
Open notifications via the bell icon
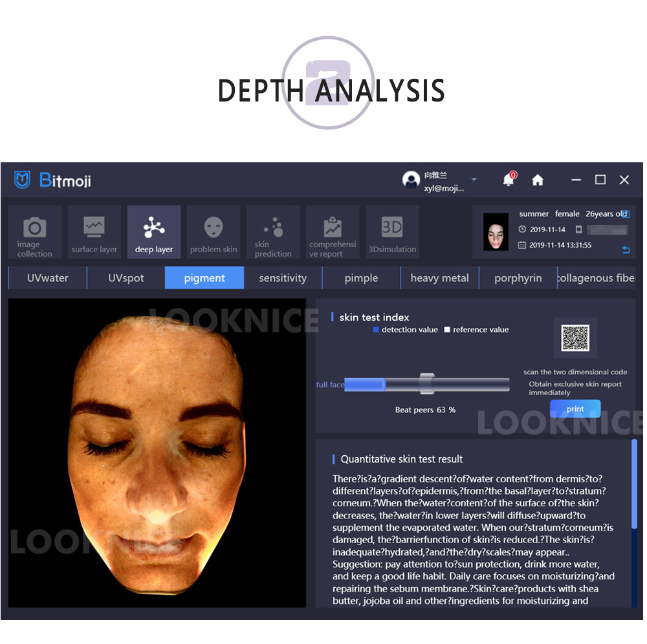509,180
